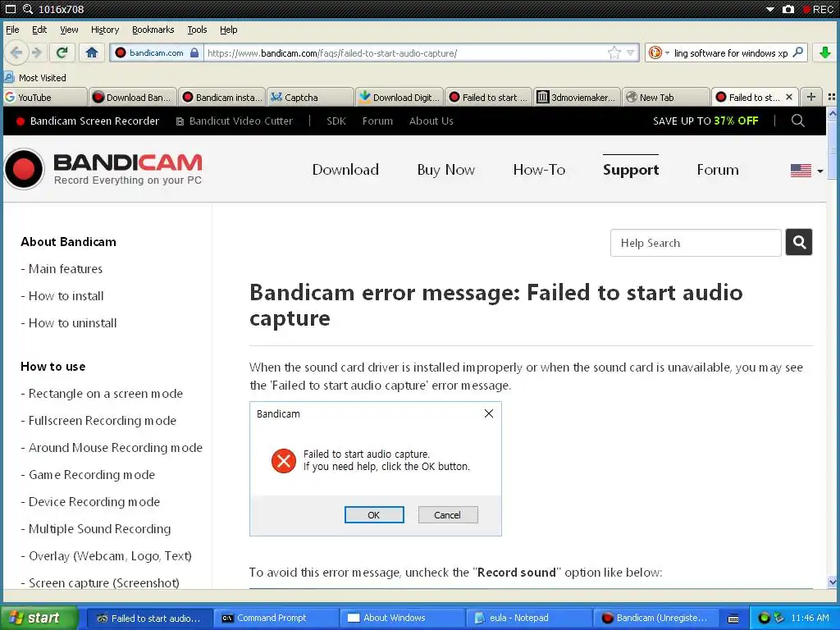Bookmark this page with the star icon

click(x=614, y=52)
